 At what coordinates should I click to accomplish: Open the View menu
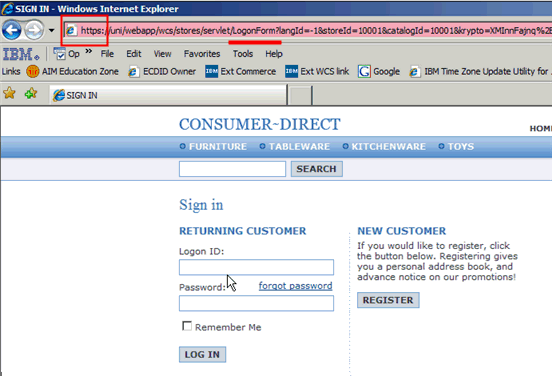[162, 54]
